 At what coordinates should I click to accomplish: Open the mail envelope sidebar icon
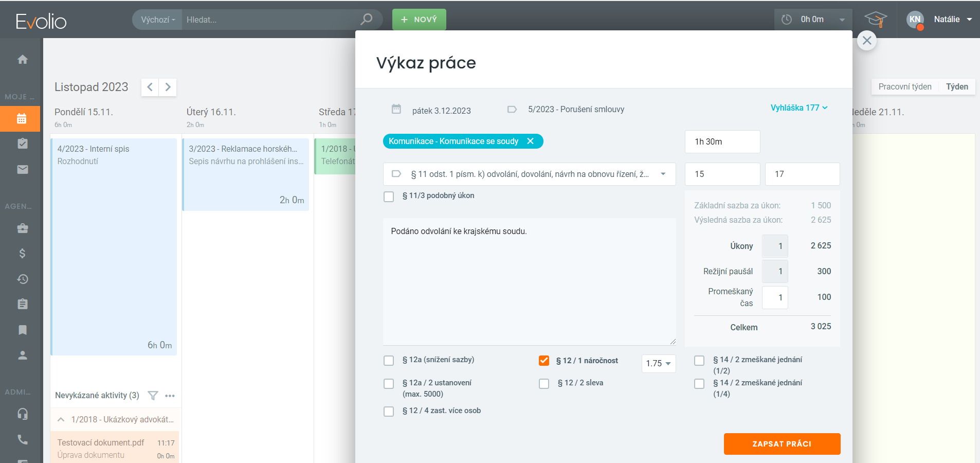point(22,169)
